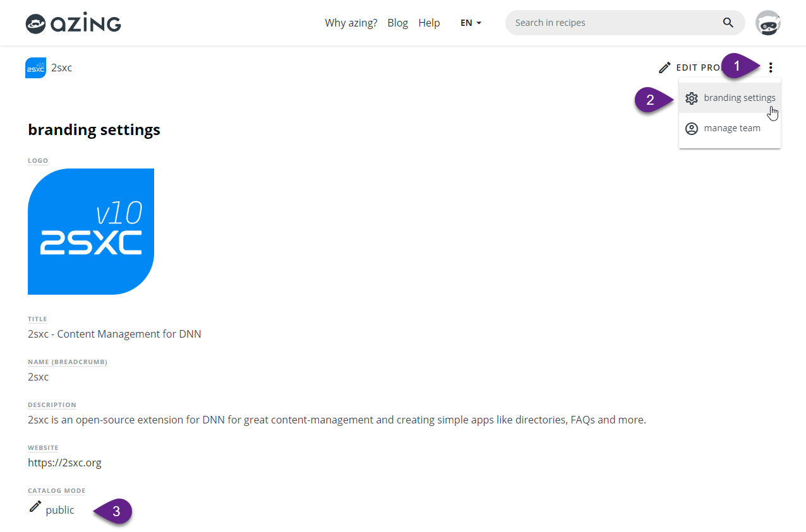The height and width of the screenshot is (532, 806).
Task: Select the branding settings menu entry
Action: pos(739,98)
